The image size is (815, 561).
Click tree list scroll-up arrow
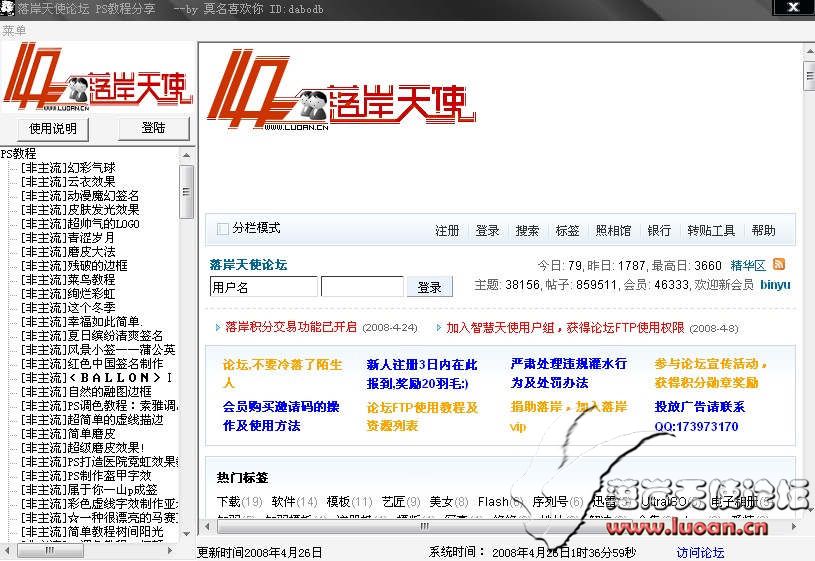pos(187,155)
